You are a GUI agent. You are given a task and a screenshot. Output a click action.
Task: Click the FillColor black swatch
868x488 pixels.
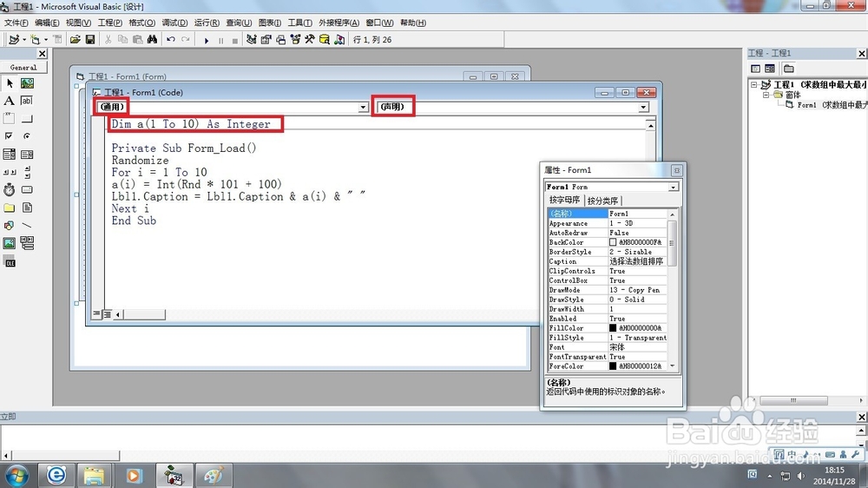(613, 328)
